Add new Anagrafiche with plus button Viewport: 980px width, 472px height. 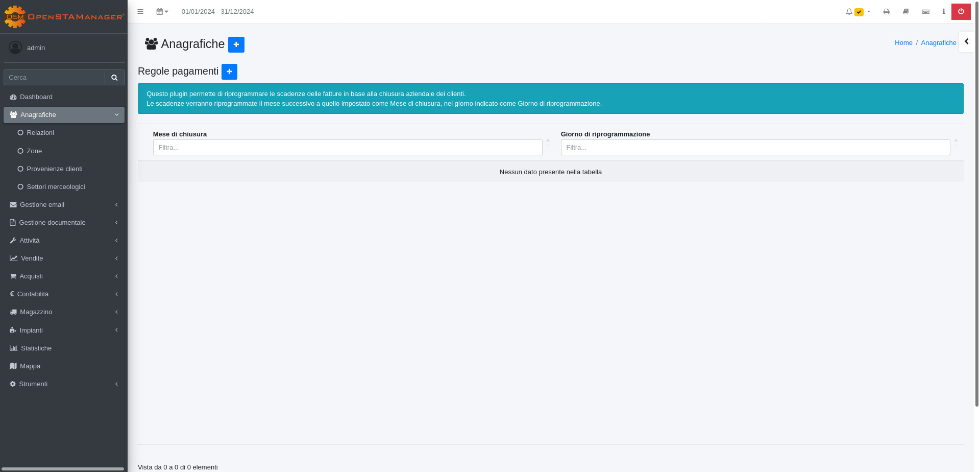point(236,45)
